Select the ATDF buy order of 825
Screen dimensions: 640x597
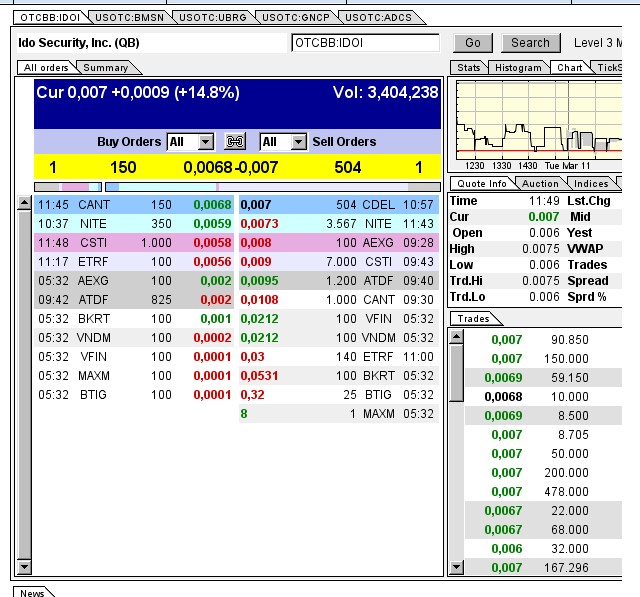pyautogui.click(x=134, y=300)
